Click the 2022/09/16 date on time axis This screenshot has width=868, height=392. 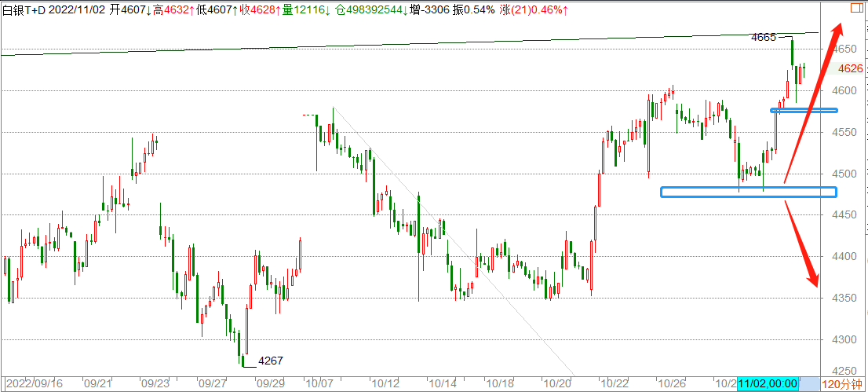[35, 383]
